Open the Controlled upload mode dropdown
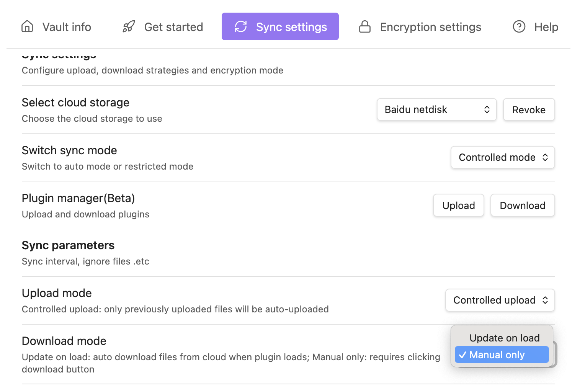Viewport: 585px width, 392px height. click(500, 300)
